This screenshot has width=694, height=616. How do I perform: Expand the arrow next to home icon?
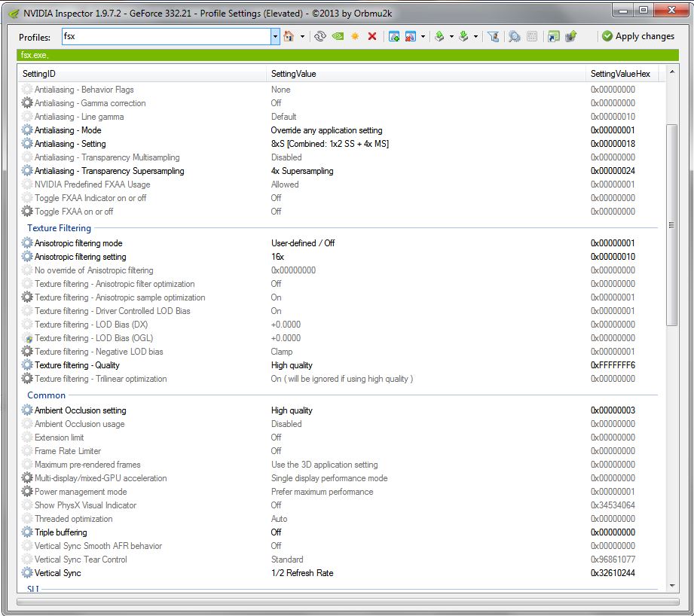pos(302,37)
